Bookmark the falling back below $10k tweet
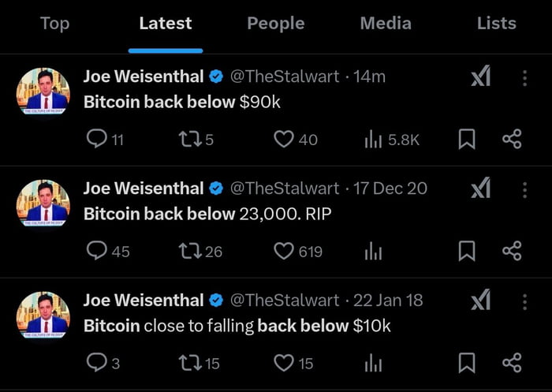The width and height of the screenshot is (552, 392). 467,363
